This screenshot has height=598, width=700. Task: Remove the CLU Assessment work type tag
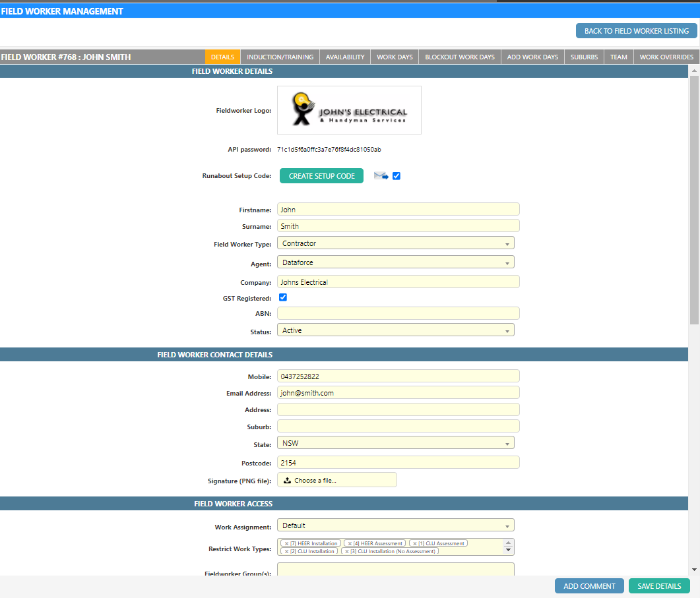coord(414,543)
